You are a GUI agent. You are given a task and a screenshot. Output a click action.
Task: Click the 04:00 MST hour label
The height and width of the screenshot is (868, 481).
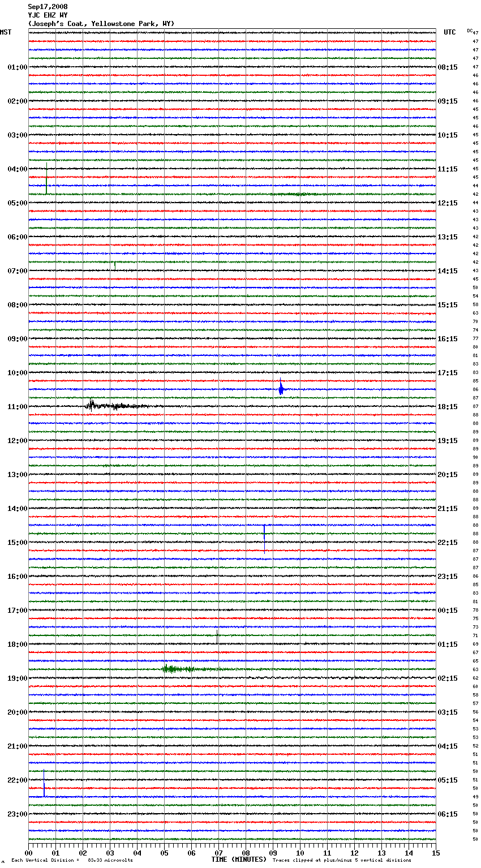(18, 169)
